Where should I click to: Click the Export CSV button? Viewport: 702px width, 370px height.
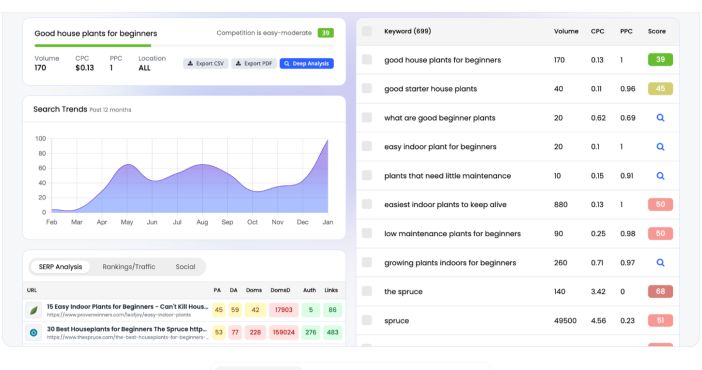(206, 64)
